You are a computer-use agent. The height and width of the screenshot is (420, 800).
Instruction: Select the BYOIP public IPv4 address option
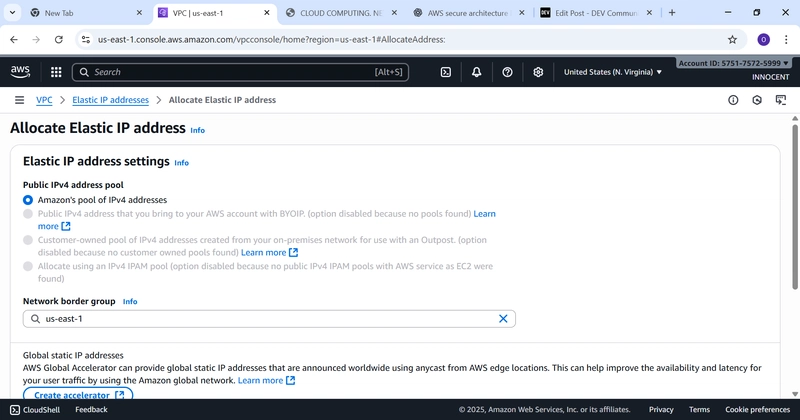[28, 214]
